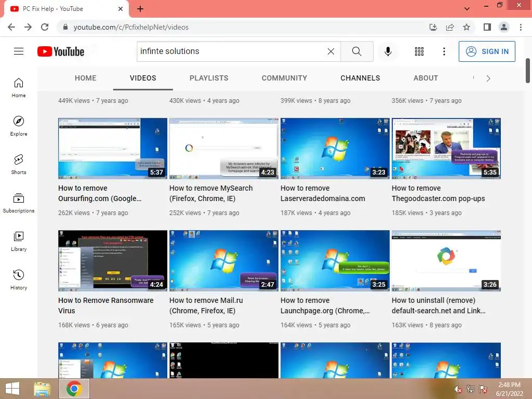Image resolution: width=532 pixels, height=399 pixels.
Task: Click the 5:35 Thegoodcaster video thumbnail
Action: 446,149
